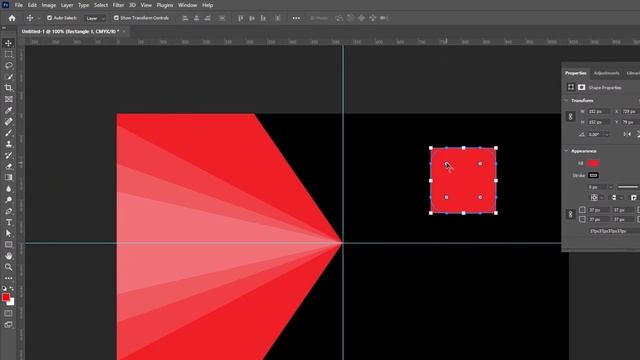The image size is (640, 360).
Task: Collapse the Transform section
Action: (566, 100)
